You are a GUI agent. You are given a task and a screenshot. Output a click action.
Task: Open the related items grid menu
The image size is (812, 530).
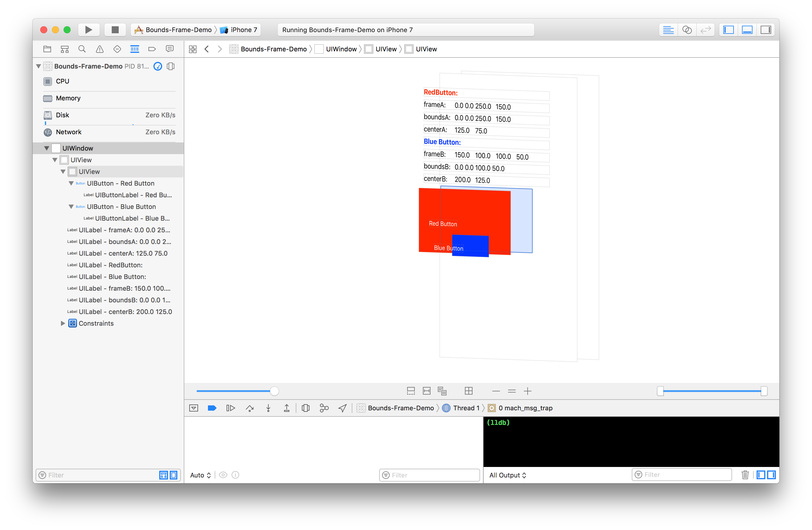pos(193,49)
